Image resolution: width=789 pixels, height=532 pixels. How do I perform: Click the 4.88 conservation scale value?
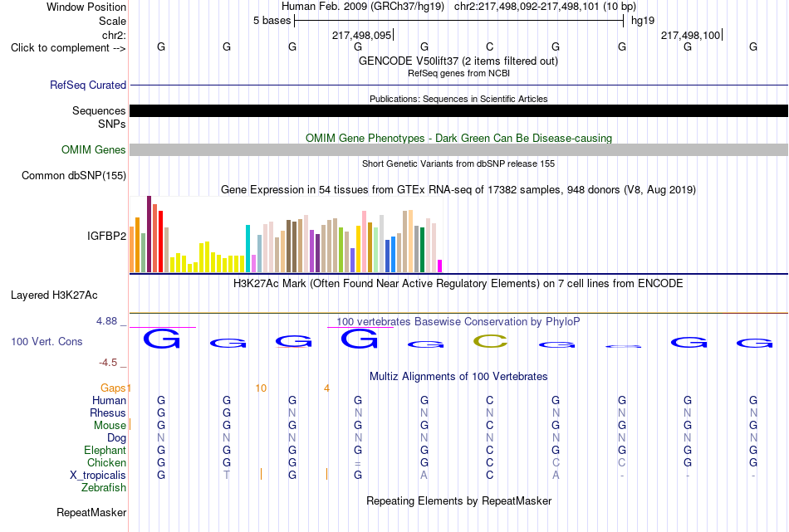point(106,321)
